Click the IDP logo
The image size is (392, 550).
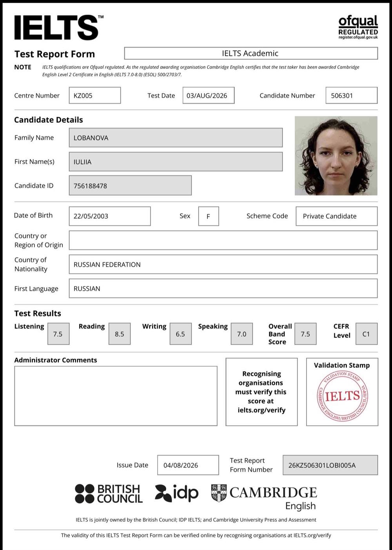click(x=177, y=493)
